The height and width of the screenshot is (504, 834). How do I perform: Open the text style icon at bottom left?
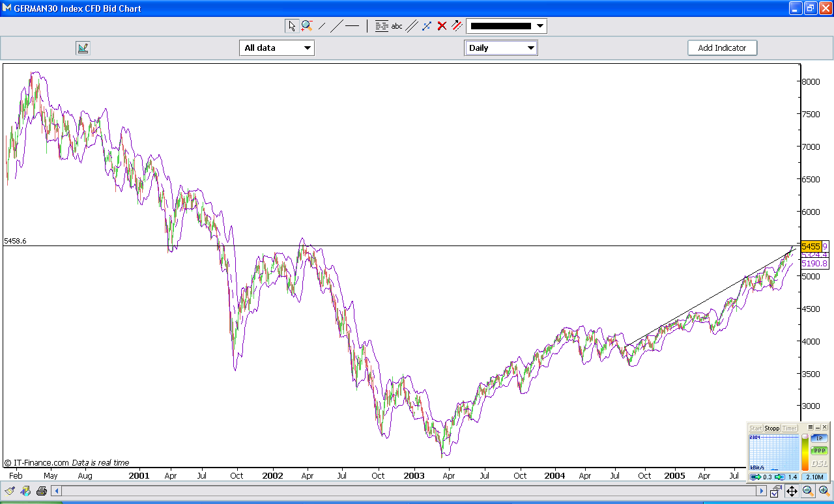point(26,490)
